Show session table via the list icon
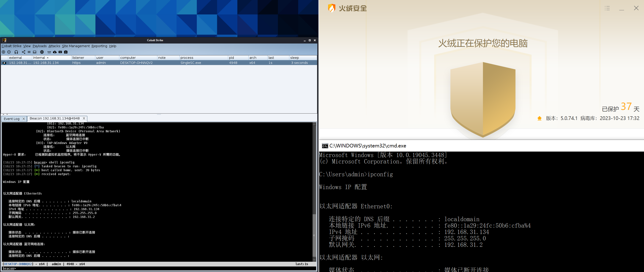This screenshot has height=272, width=644. [x=29, y=52]
